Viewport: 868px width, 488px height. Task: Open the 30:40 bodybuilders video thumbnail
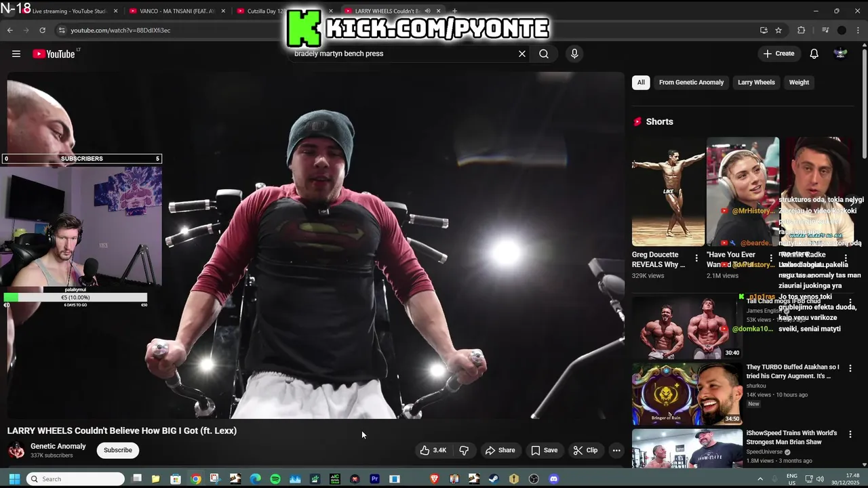687,328
